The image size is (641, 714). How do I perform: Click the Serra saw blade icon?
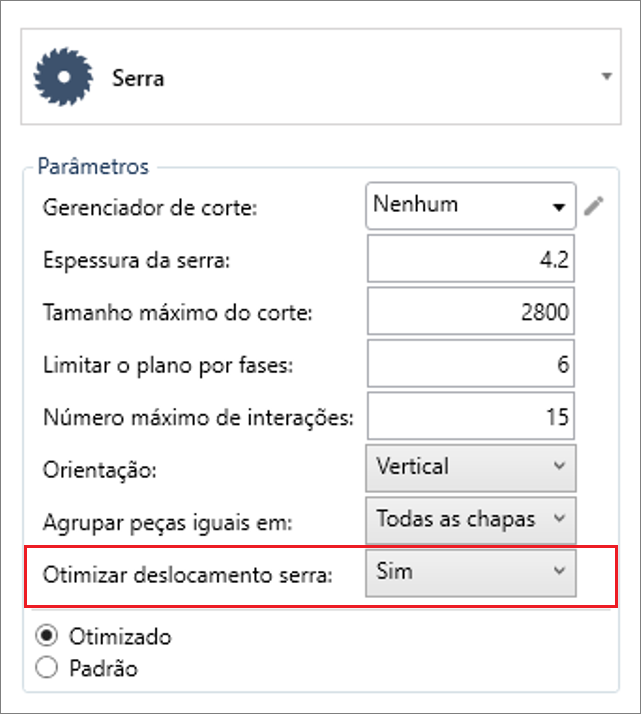63,76
